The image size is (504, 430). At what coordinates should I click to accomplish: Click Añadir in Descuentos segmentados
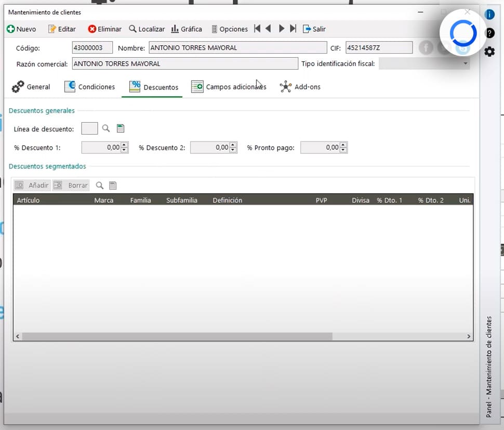pyautogui.click(x=32, y=185)
